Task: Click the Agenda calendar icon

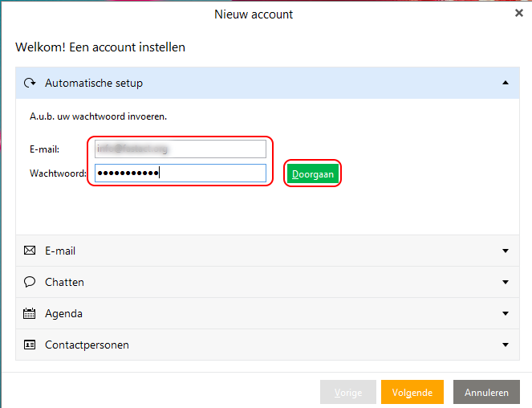Action: point(30,313)
